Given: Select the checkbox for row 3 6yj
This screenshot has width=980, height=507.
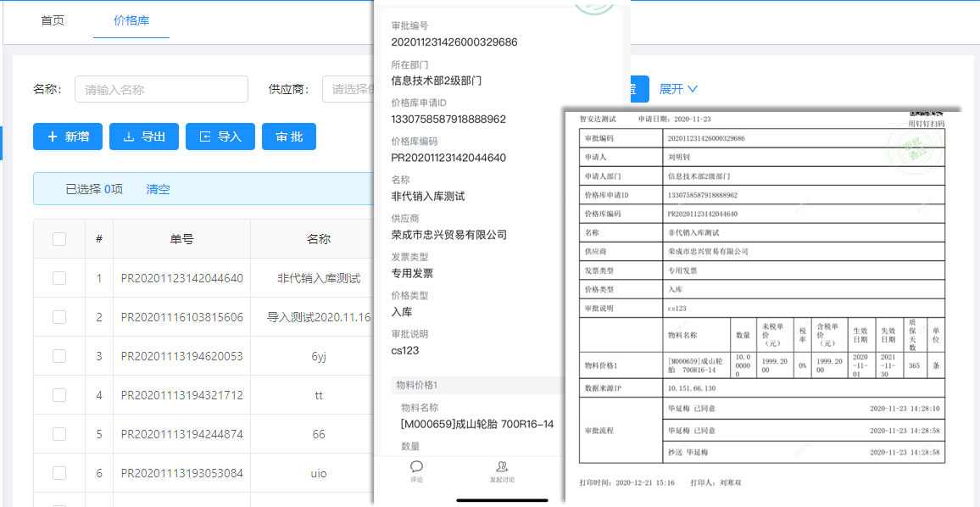Looking at the screenshot, I should pyautogui.click(x=59, y=356).
